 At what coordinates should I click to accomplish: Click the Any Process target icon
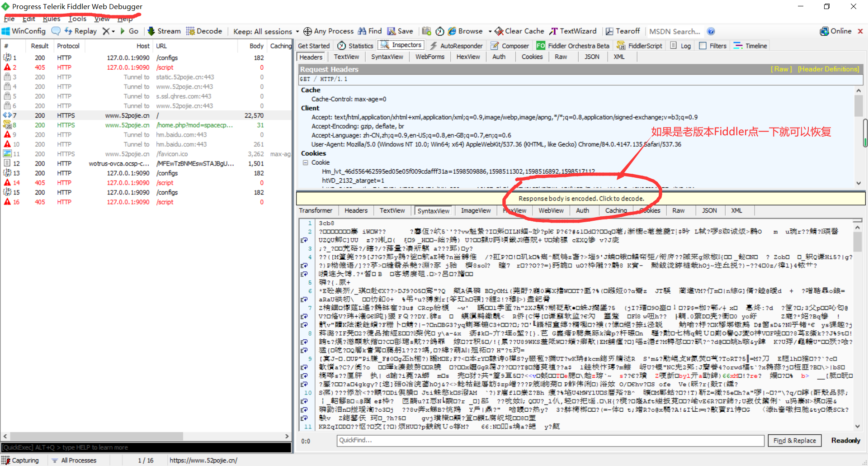coord(307,31)
